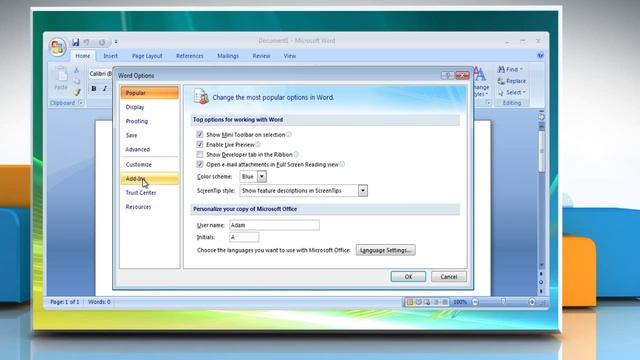640x360 pixels.
Task: Select the Advanced category in Word Options
Action: click(x=150, y=149)
